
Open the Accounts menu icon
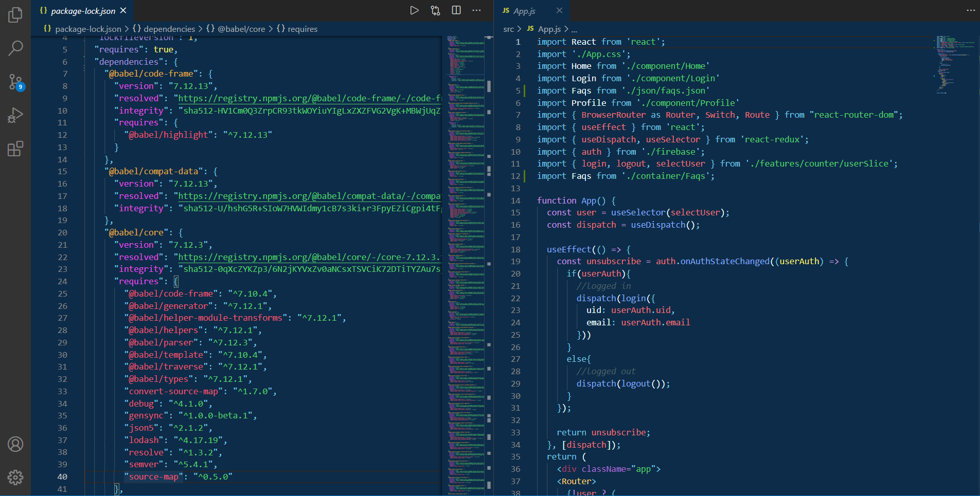[x=15, y=444]
